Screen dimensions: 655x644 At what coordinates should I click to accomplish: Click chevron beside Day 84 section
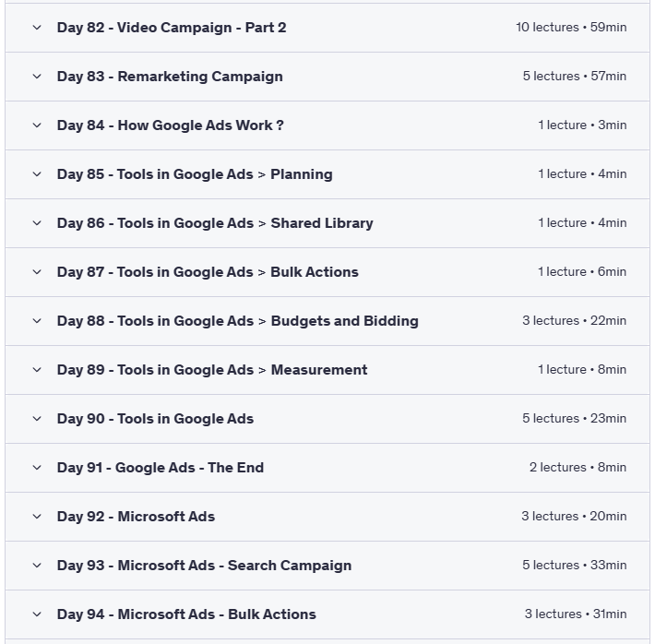[37, 125]
